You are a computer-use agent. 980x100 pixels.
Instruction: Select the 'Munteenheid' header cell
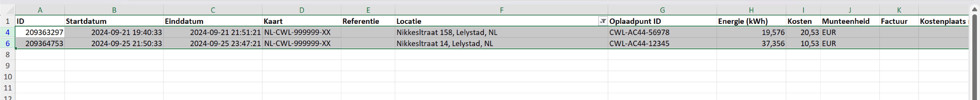coord(850,21)
